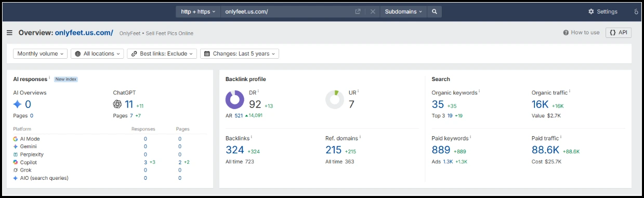Open Settings with gear icon

coord(603,11)
